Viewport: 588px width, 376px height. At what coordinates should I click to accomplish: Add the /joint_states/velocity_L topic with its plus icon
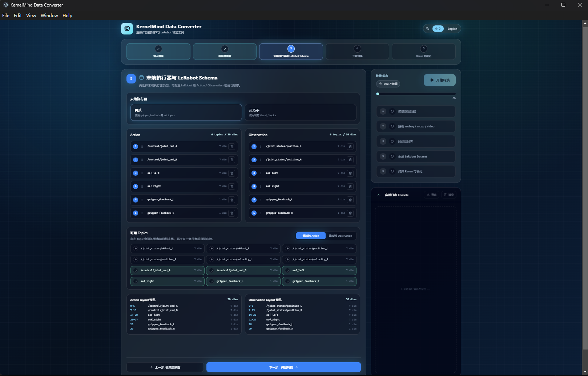[x=212, y=259]
